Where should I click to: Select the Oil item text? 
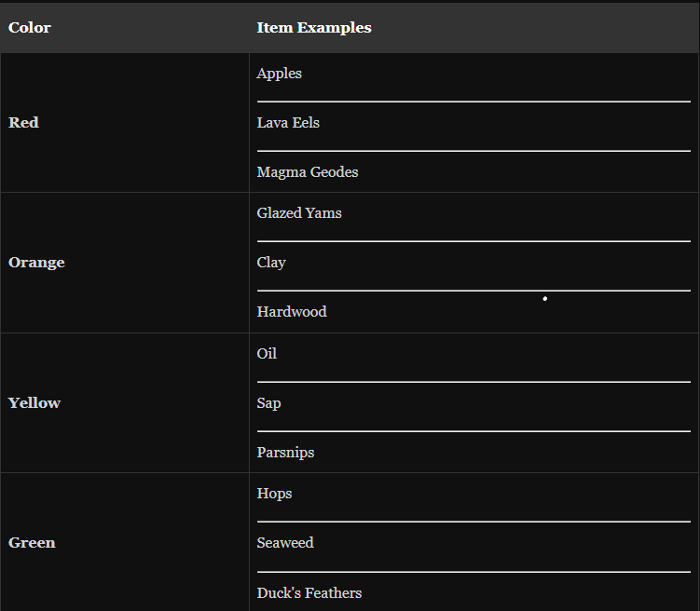pos(267,354)
